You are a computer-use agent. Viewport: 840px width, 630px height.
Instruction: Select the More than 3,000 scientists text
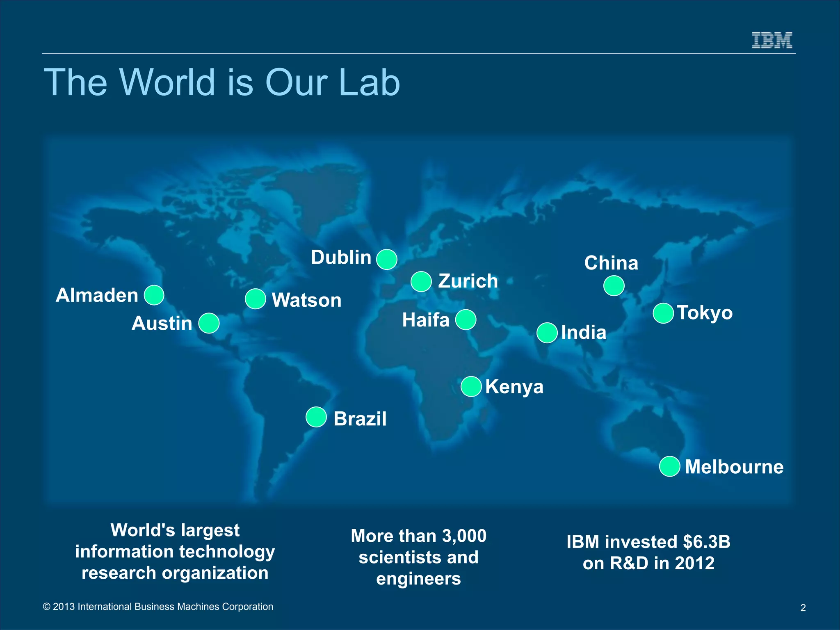[418, 557]
